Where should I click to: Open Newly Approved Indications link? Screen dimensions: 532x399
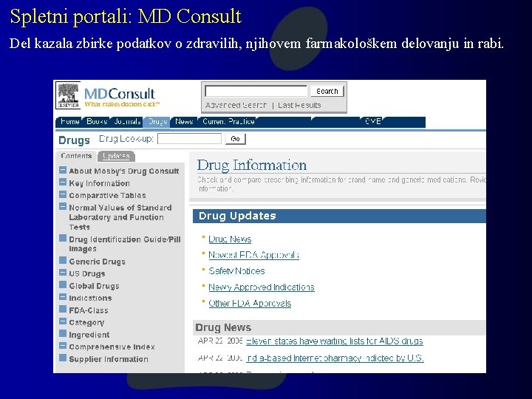(x=262, y=287)
